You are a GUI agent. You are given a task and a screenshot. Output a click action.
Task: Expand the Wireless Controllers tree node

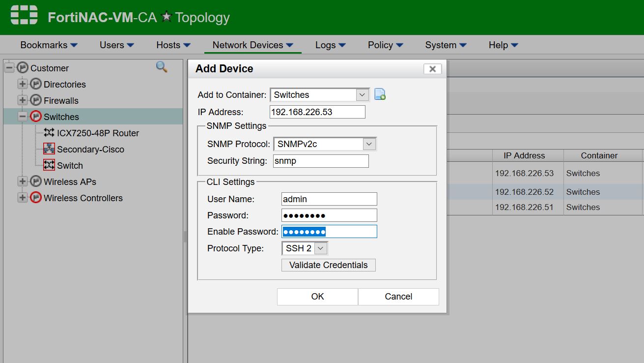23,198
